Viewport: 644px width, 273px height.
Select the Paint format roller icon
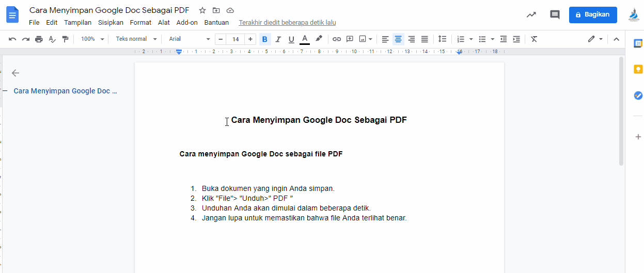coord(65,39)
